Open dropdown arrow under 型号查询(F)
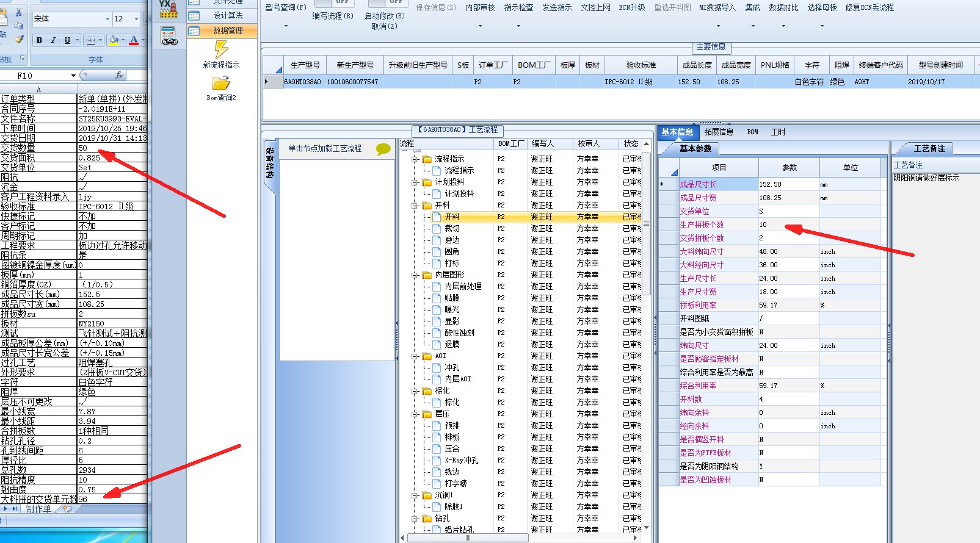980x543 pixels. [286, 26]
